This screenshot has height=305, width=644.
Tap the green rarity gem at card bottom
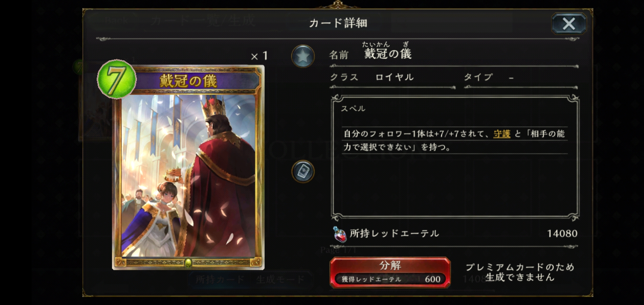point(188,263)
